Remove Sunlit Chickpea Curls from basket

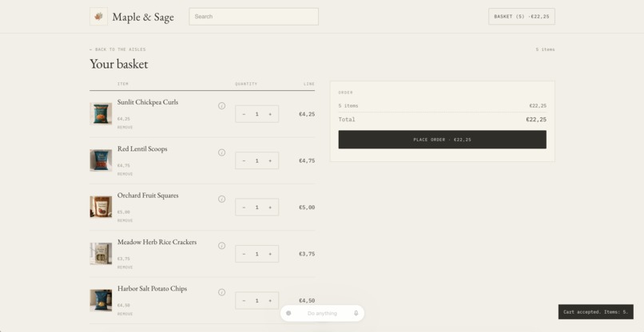click(125, 128)
